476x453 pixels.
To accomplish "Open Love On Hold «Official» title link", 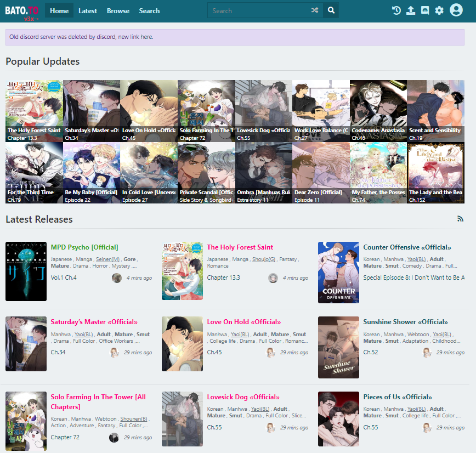I will tap(244, 322).
